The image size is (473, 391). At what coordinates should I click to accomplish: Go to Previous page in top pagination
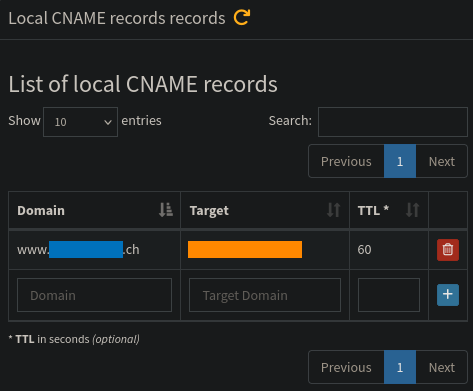click(346, 161)
